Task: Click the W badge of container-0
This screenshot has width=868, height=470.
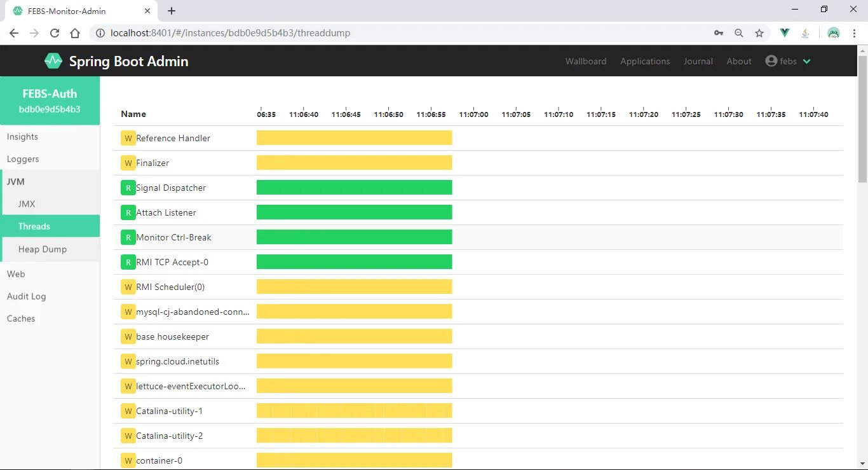Action: 128,460
